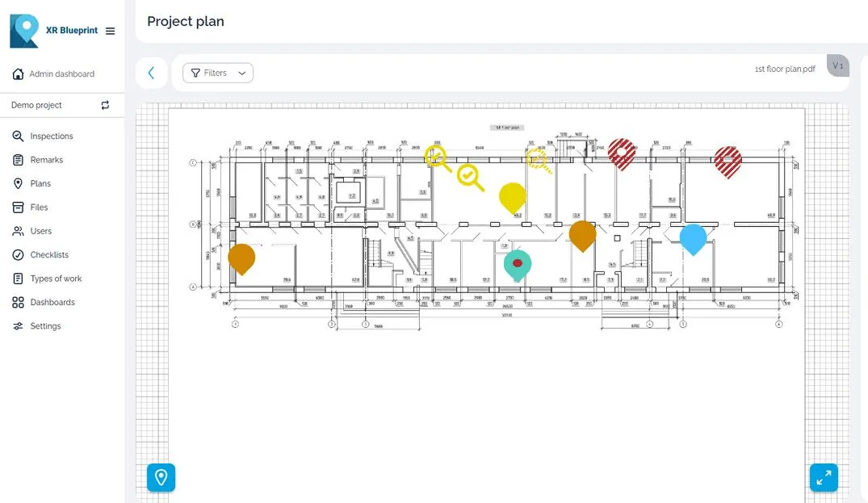Open Files in the sidebar

coord(39,207)
